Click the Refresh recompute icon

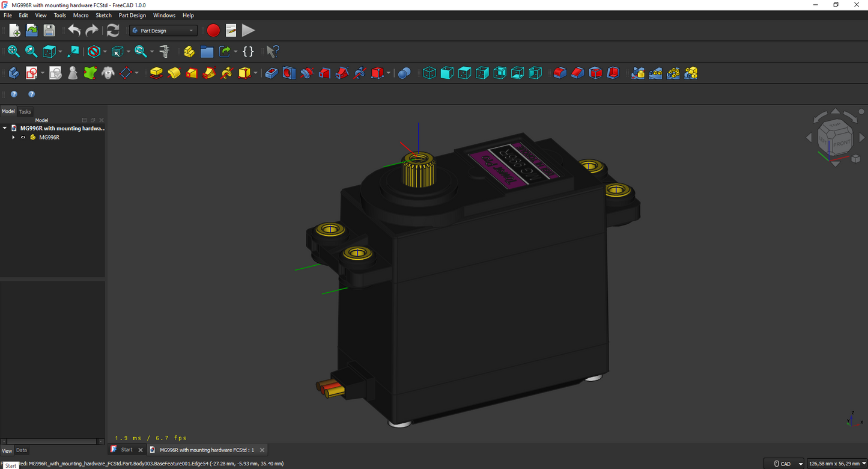coord(113,30)
